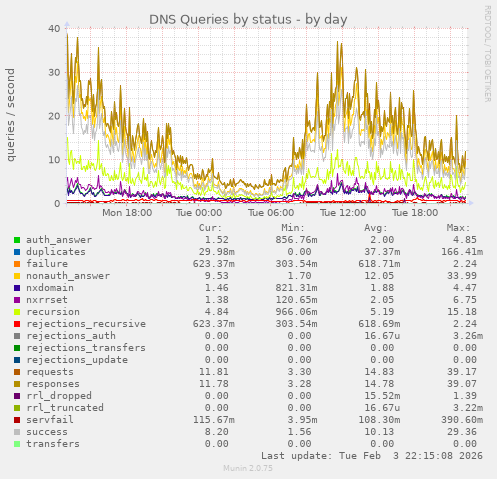Click the dark red servfail legend swatch
Image resolution: width=497 pixels, height=479 pixels.
pos(17,420)
